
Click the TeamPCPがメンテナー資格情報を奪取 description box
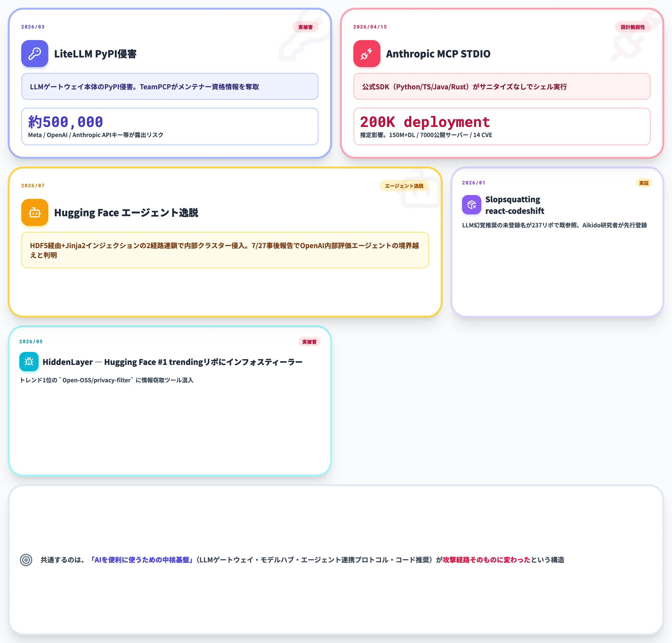click(170, 87)
